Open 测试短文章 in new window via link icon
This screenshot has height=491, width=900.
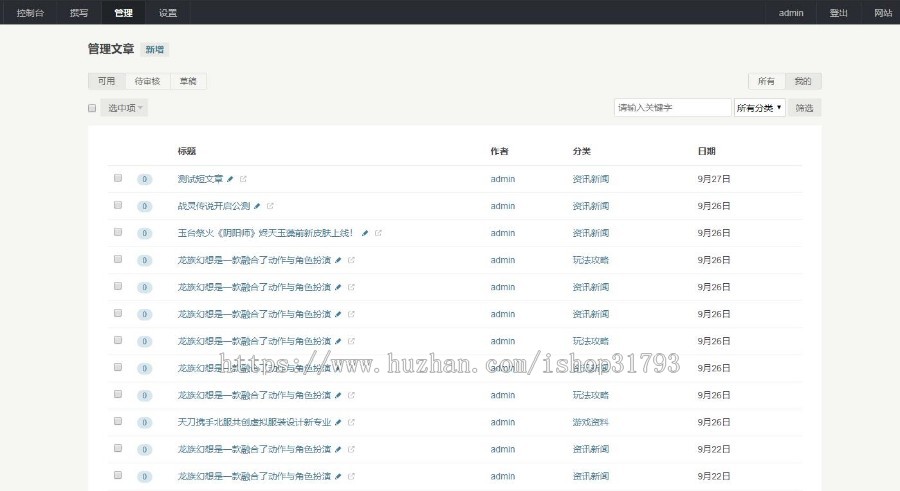(243, 179)
